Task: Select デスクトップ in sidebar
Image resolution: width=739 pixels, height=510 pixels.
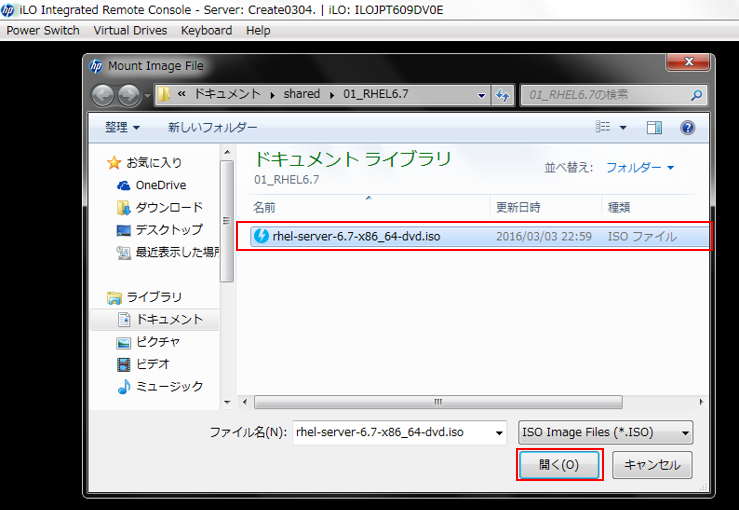Action: (169, 230)
